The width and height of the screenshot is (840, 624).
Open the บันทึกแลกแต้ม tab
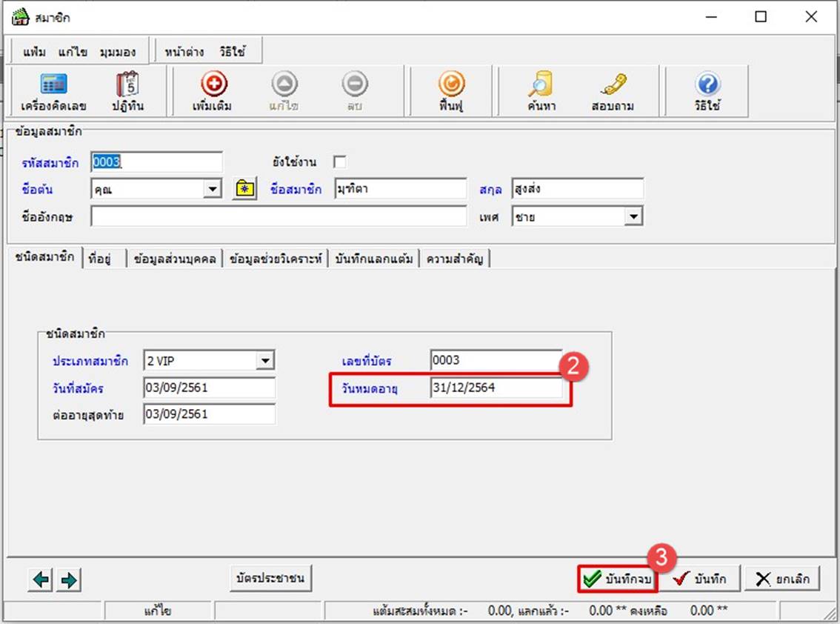374,259
